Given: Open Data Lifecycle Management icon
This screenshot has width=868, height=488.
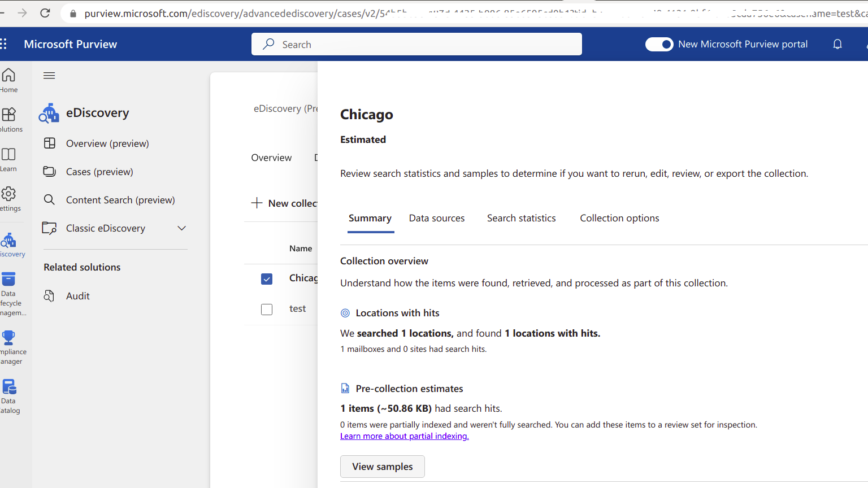Looking at the screenshot, I should click(x=8, y=279).
